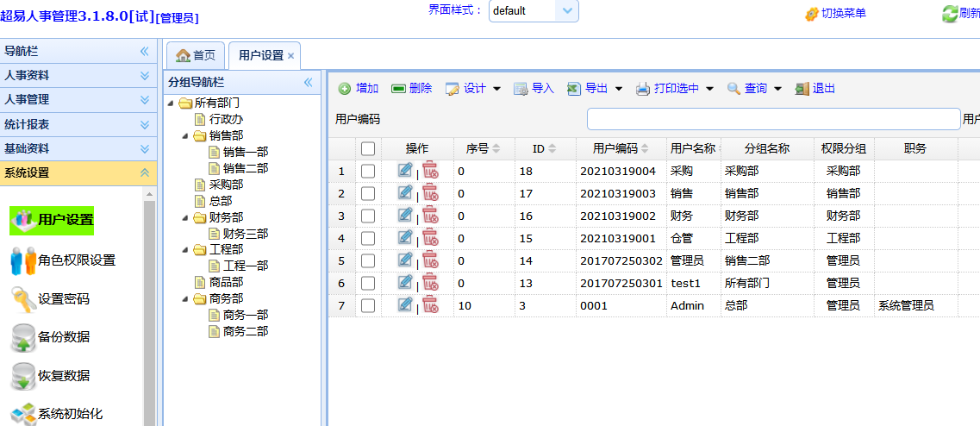Switch to the 首页 tab
Screen dimensions: 980x426
tap(196, 55)
